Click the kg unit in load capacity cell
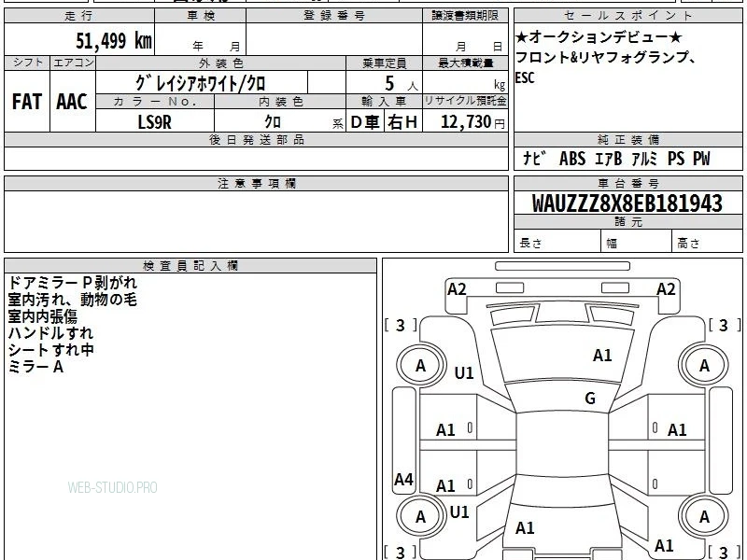747x560 pixels. click(x=500, y=85)
